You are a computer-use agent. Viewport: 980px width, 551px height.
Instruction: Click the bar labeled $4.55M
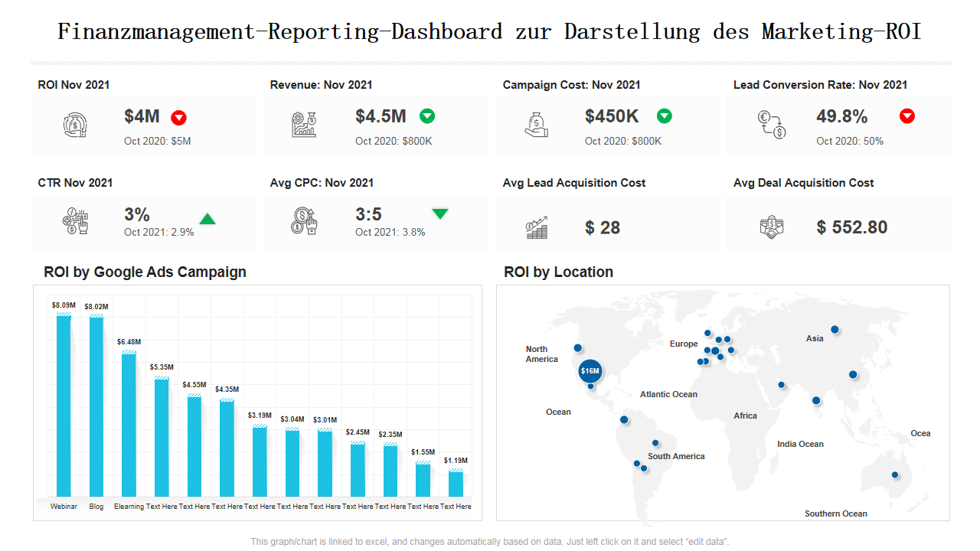click(x=194, y=445)
